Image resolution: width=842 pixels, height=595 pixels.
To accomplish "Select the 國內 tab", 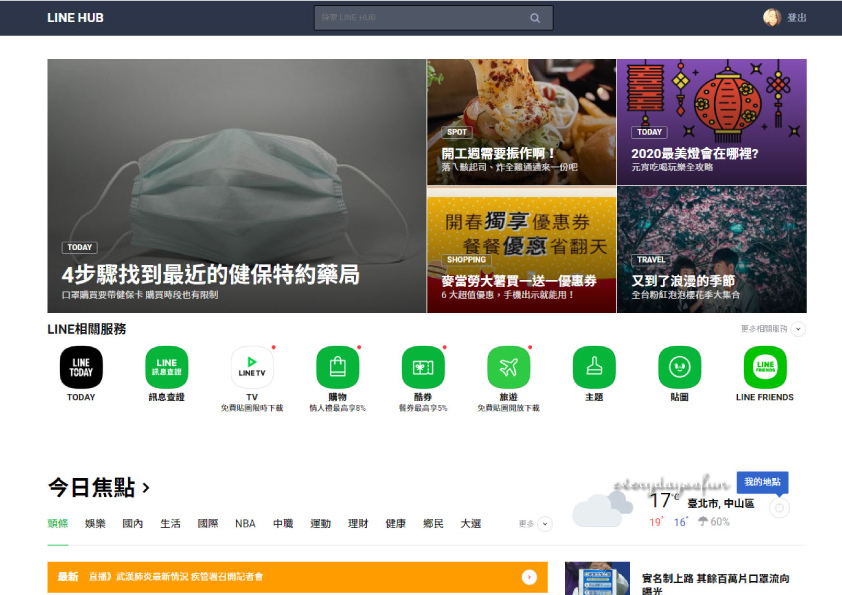I will point(133,524).
